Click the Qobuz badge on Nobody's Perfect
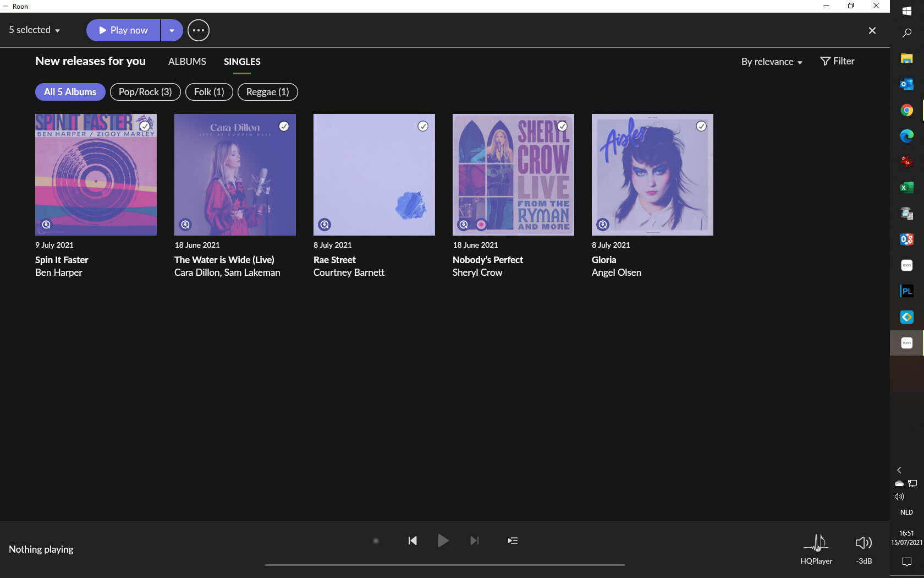 [464, 225]
